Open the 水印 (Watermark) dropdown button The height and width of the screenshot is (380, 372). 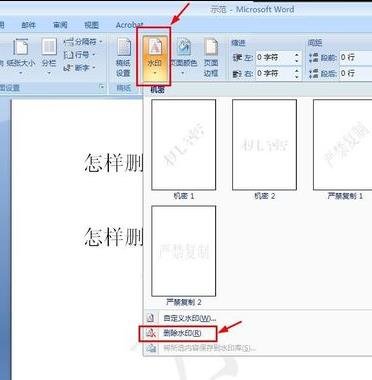point(154,58)
